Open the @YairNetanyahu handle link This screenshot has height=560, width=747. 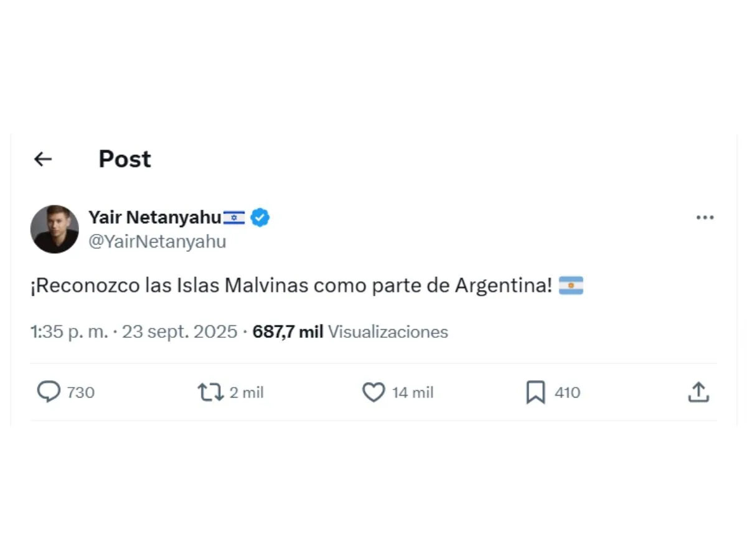pos(157,241)
